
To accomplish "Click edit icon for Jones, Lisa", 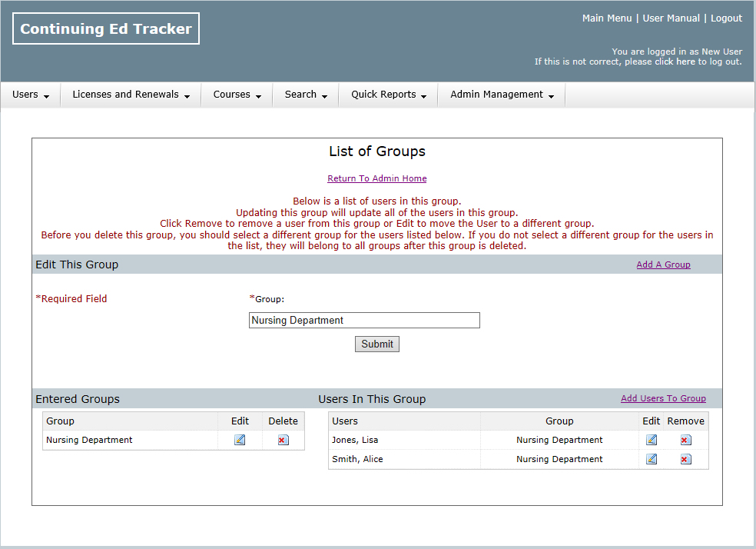I will [652, 440].
